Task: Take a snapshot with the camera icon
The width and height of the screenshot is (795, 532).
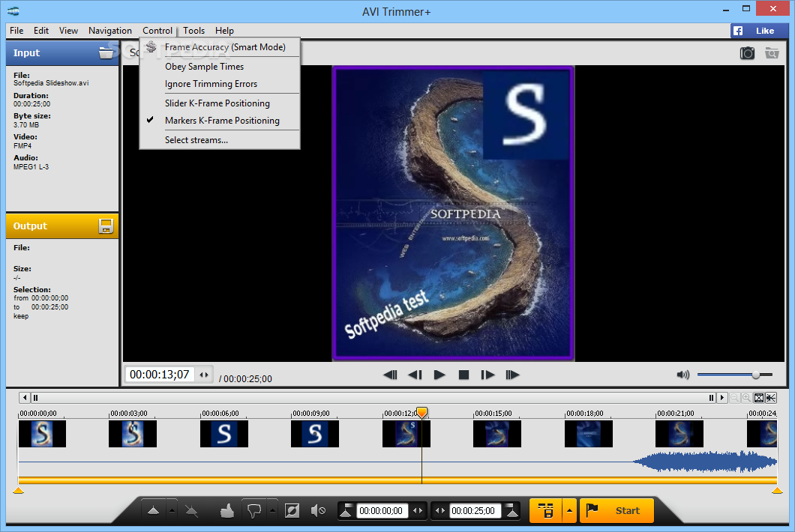Action: tap(747, 52)
